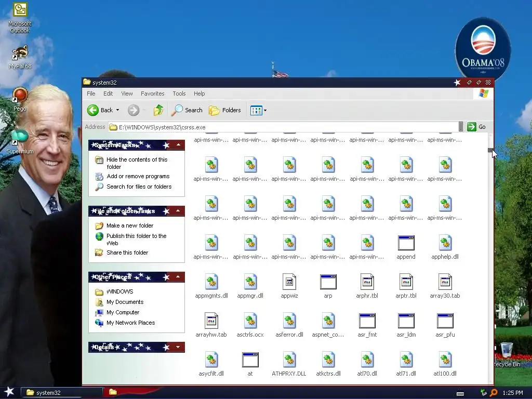532x399 pixels.
Task: Open the File menu
Action: pyautogui.click(x=91, y=94)
